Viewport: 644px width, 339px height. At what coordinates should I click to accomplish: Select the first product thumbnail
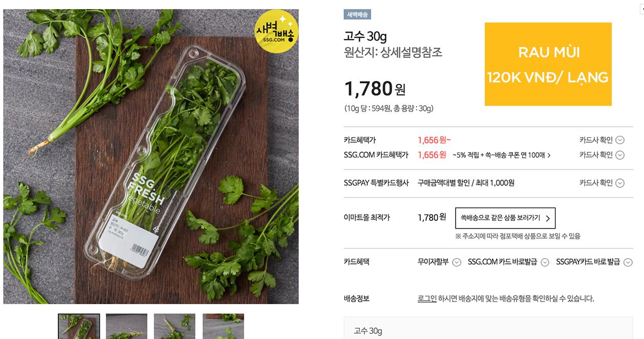(x=79, y=326)
